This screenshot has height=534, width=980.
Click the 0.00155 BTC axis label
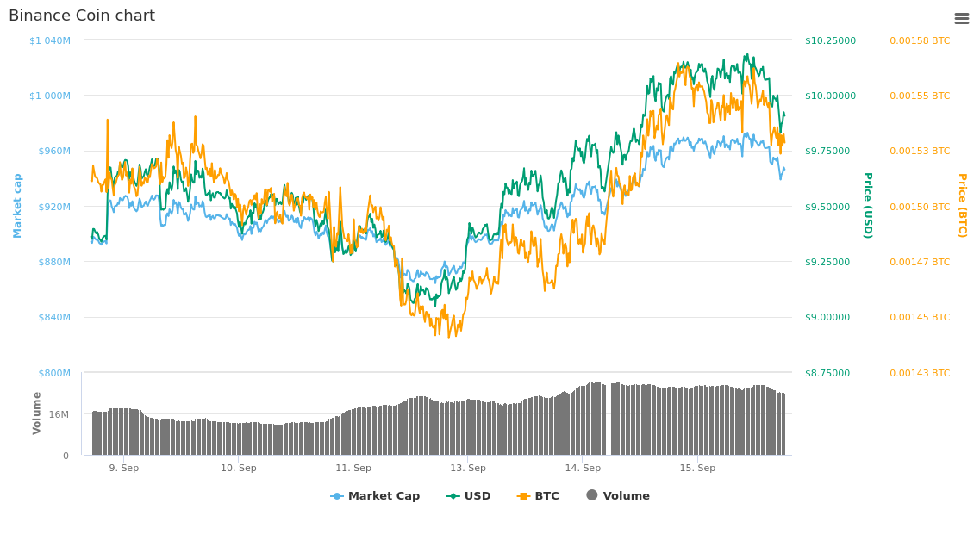click(x=920, y=96)
